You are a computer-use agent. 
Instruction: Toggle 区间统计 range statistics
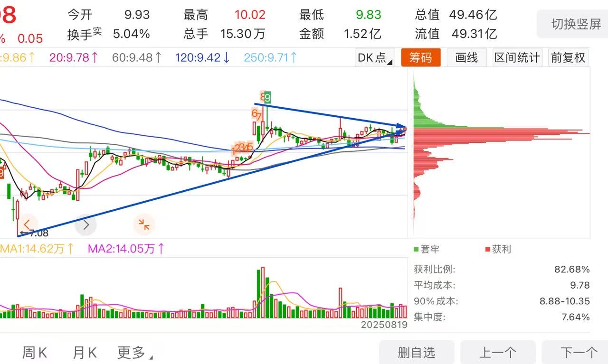pos(517,58)
